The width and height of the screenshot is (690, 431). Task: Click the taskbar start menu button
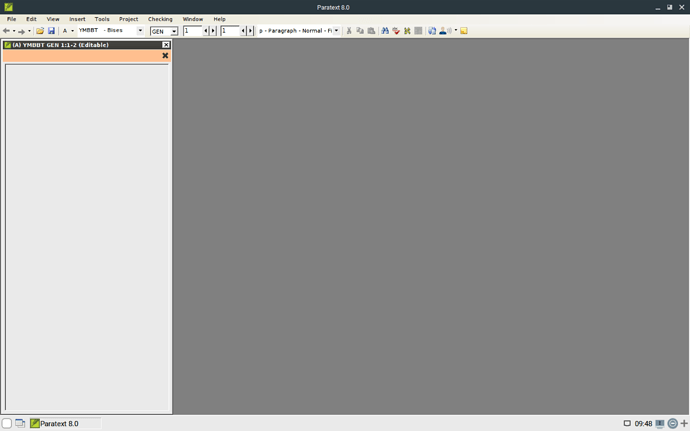7,424
